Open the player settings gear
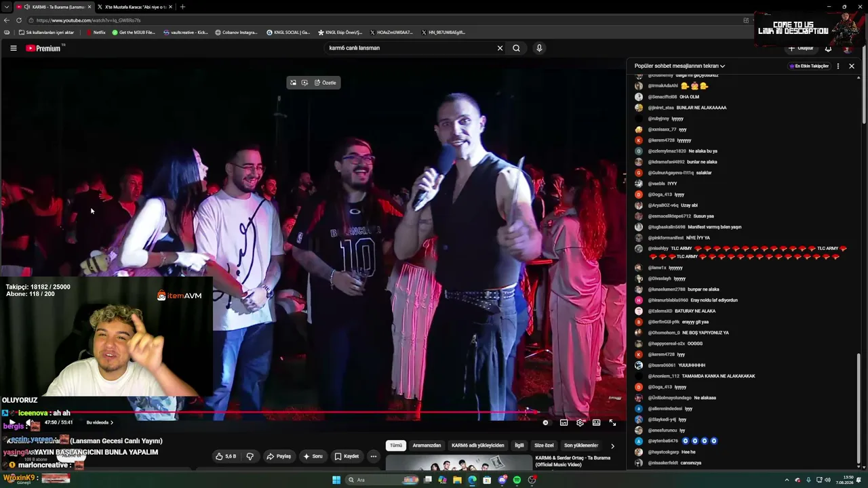868x488 pixels. pyautogui.click(x=580, y=422)
